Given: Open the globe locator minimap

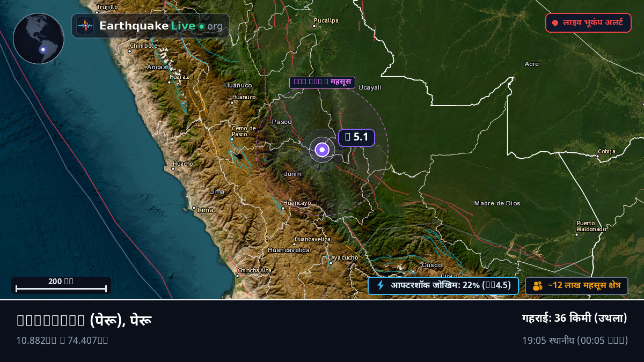Looking at the screenshot, I should click(39, 39).
